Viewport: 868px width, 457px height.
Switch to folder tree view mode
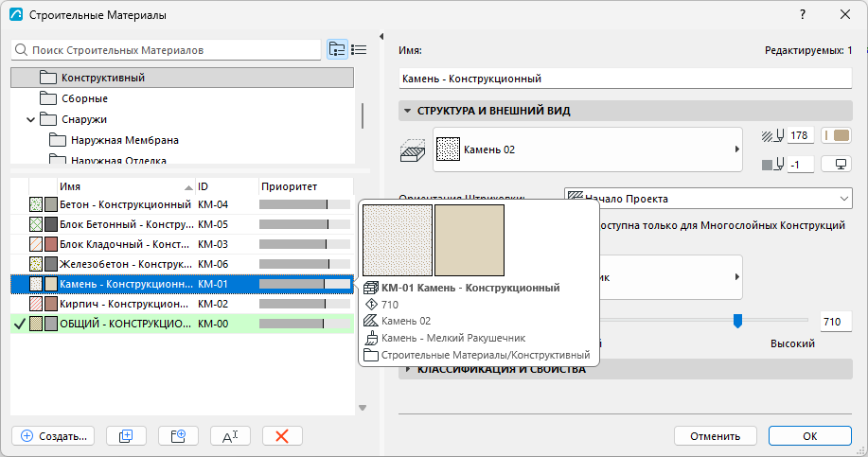point(337,50)
